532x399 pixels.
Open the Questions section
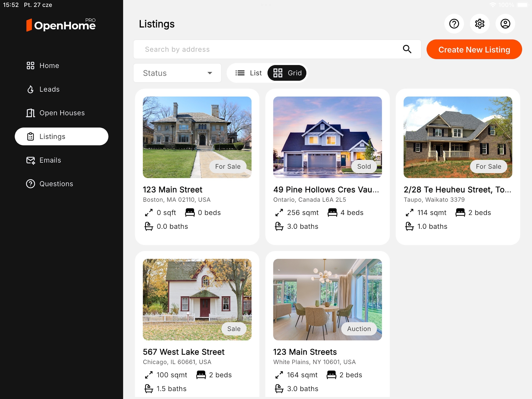[61, 184]
